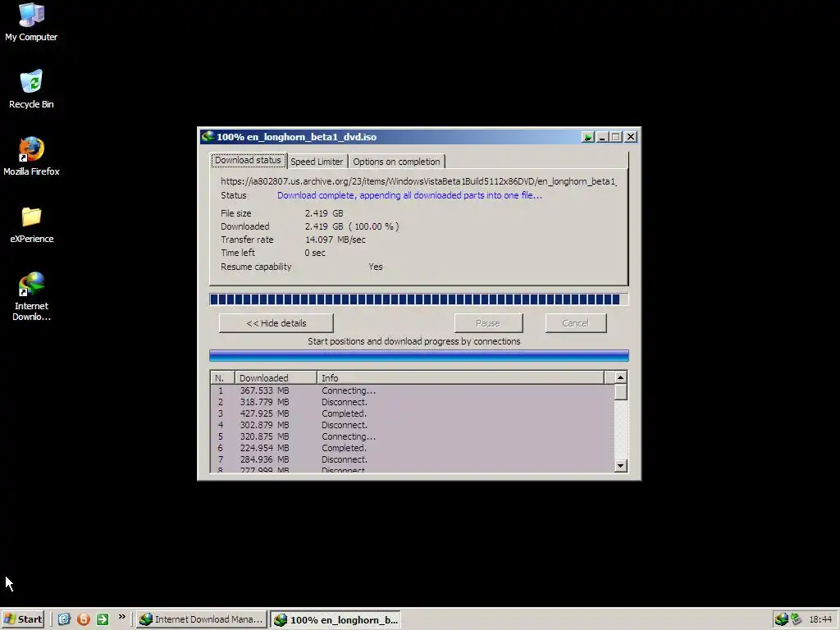
Task: Click the Cancel button
Action: [575, 323]
